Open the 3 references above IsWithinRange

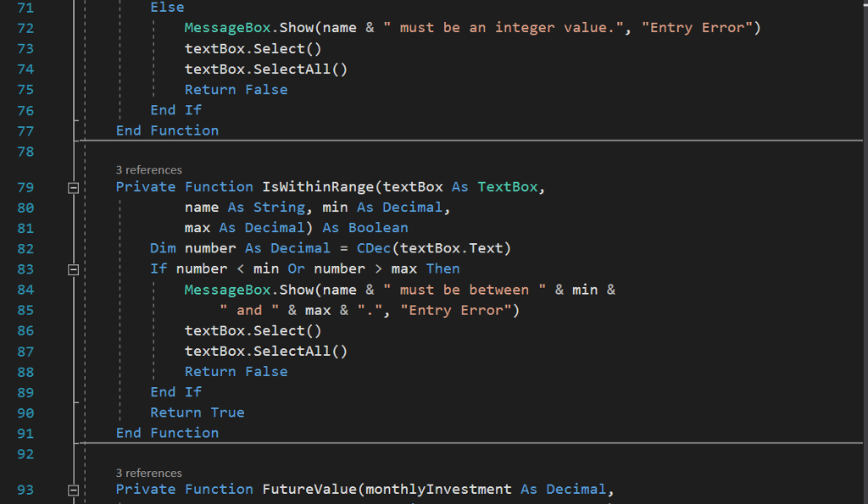pyautogui.click(x=148, y=169)
